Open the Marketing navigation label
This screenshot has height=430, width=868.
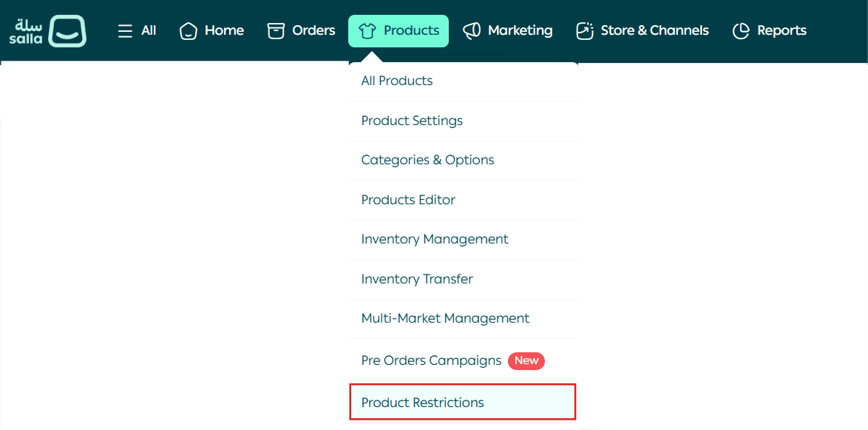[520, 31]
